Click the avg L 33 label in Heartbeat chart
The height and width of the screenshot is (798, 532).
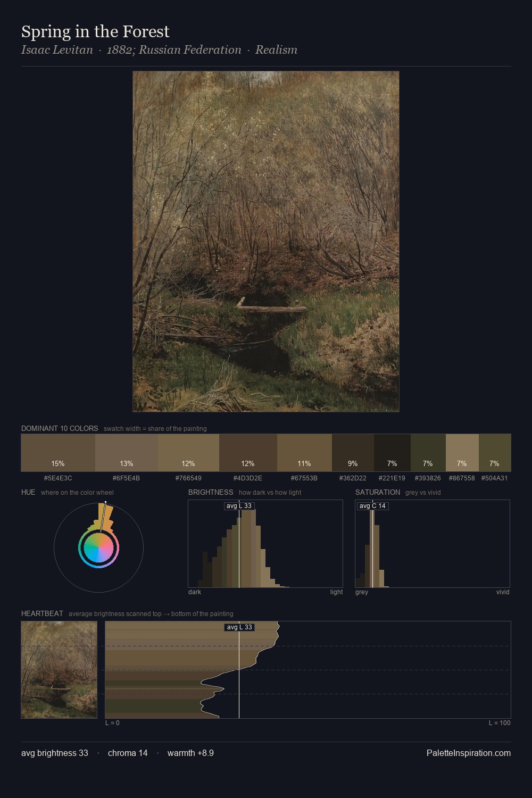pos(239,627)
